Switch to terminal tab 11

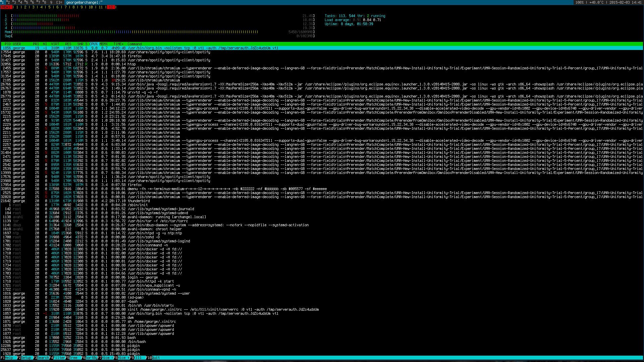click(x=101, y=7)
